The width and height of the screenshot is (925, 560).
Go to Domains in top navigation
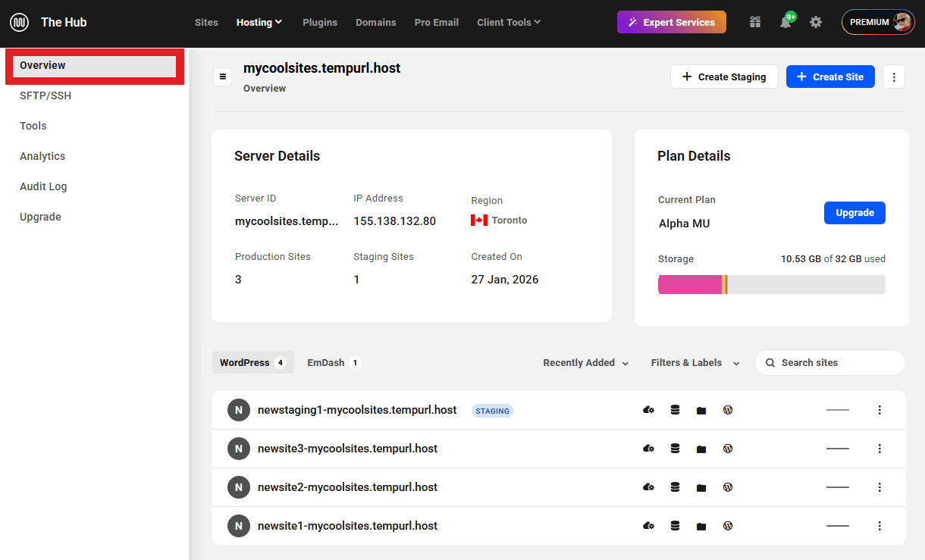click(376, 22)
